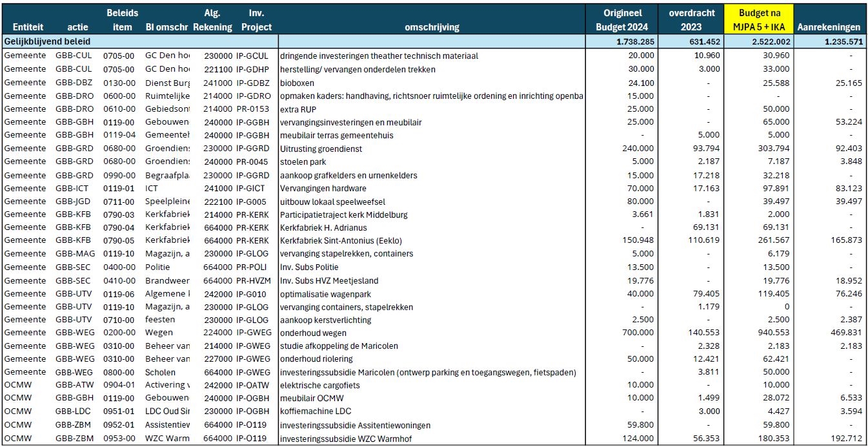Click the "Uitrusting groendienst" description
This screenshot has height=447, width=868.
click(x=321, y=149)
